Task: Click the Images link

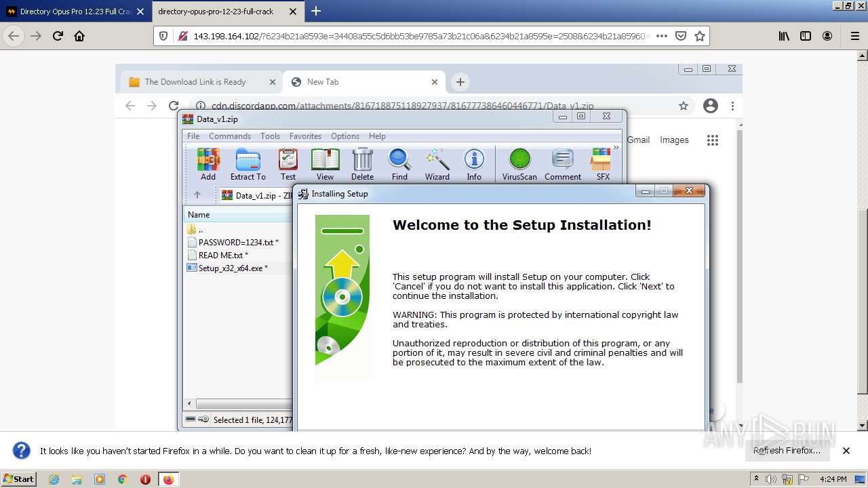Action: (x=674, y=140)
